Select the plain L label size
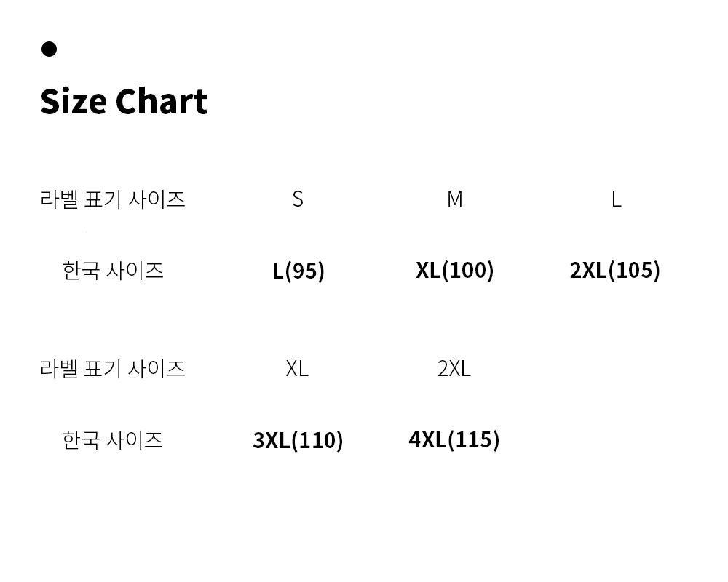The height and width of the screenshot is (582, 728). point(616,199)
